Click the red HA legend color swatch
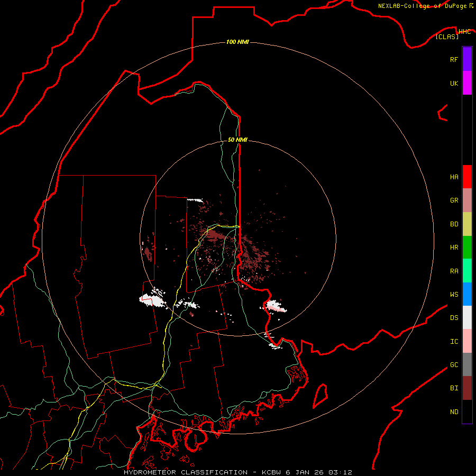This screenshot has width=476, height=476. pos(467,177)
